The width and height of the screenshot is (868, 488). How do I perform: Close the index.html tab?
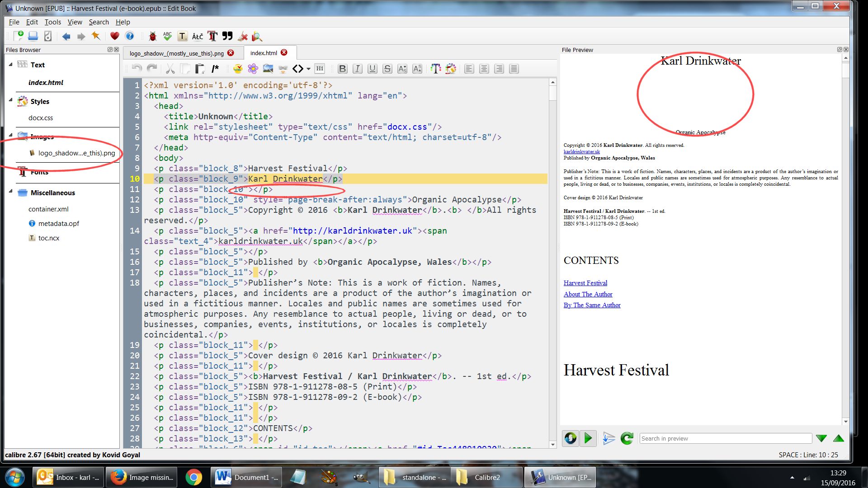click(x=284, y=52)
